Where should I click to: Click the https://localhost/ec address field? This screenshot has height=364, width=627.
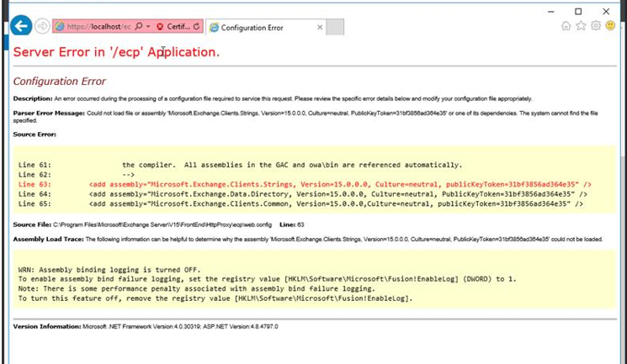[x=98, y=27]
